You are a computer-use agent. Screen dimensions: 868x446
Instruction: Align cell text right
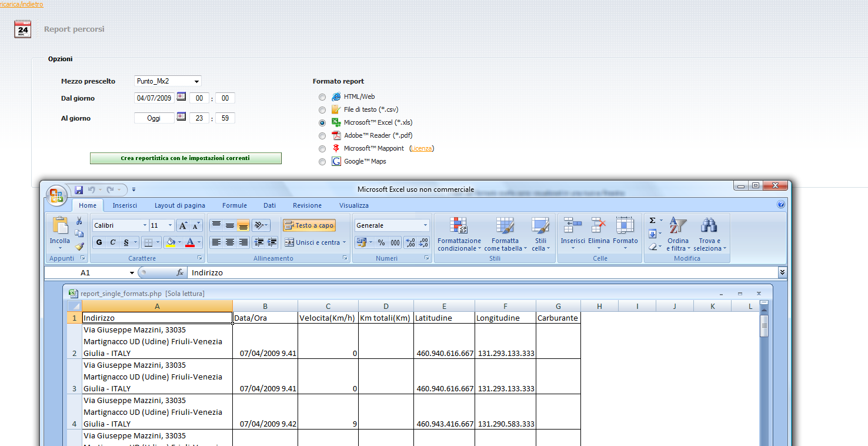coord(243,242)
